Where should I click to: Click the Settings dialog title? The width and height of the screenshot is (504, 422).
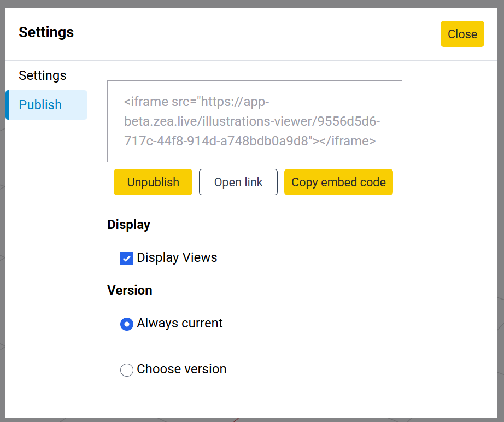coord(46,32)
